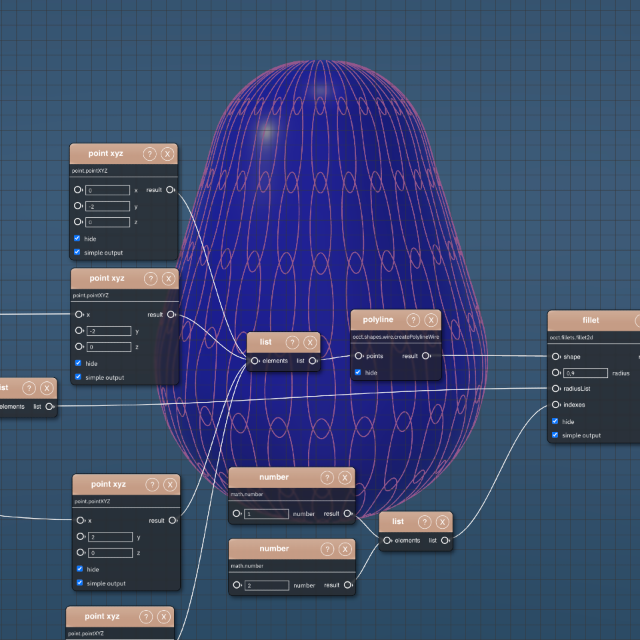The height and width of the screenshot is (640, 640).
Task: Toggle hide checkbox on the second point xyz node
Action: pyautogui.click(x=78, y=363)
